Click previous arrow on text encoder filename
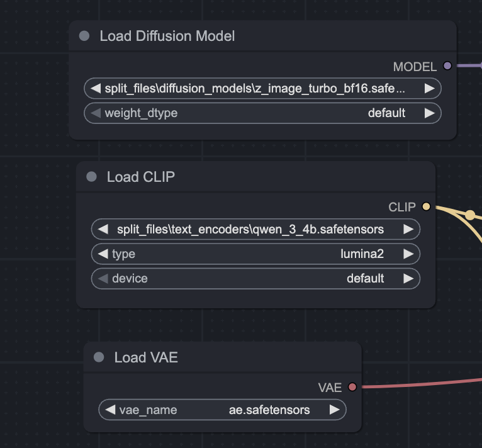The height and width of the screenshot is (448, 482). pos(103,229)
